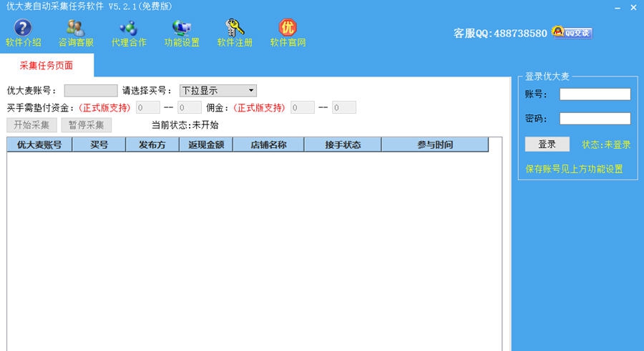Viewport: 644px width, 351px height.
Task: Click the minimum 佣金 field
Action: [x=302, y=107]
